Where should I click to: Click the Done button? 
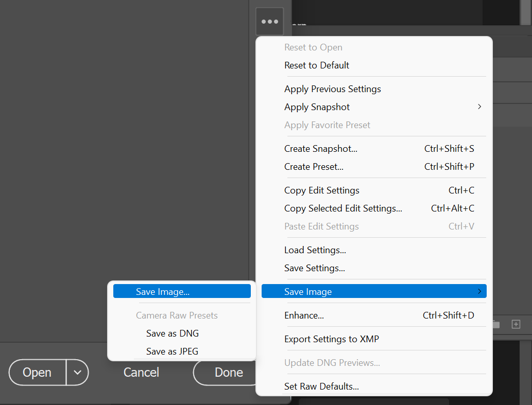click(x=229, y=372)
